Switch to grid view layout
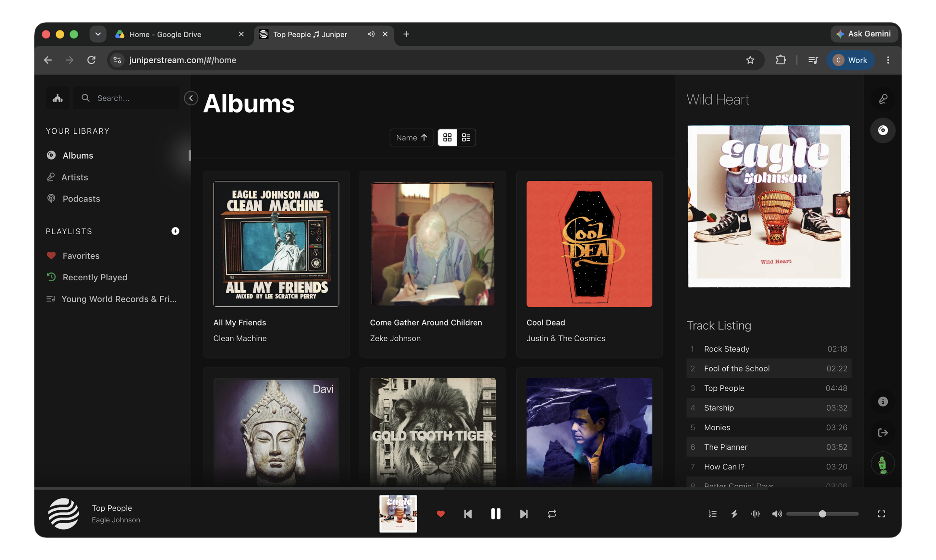 (447, 137)
